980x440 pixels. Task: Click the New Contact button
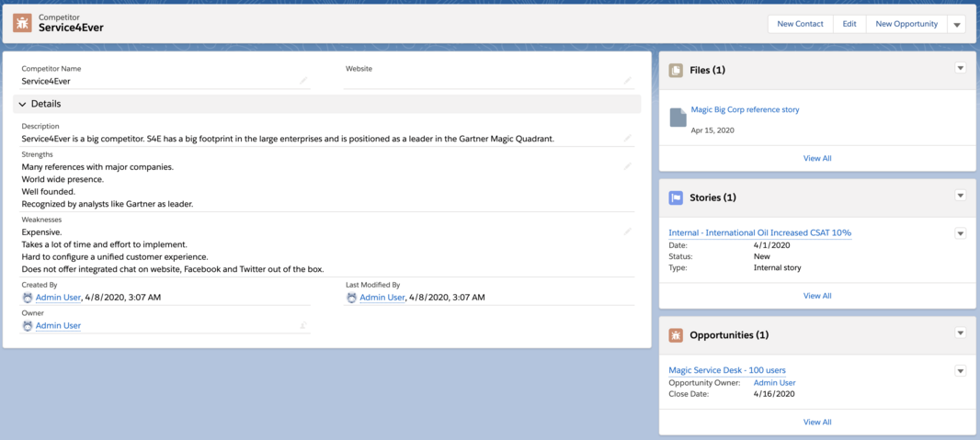(800, 24)
